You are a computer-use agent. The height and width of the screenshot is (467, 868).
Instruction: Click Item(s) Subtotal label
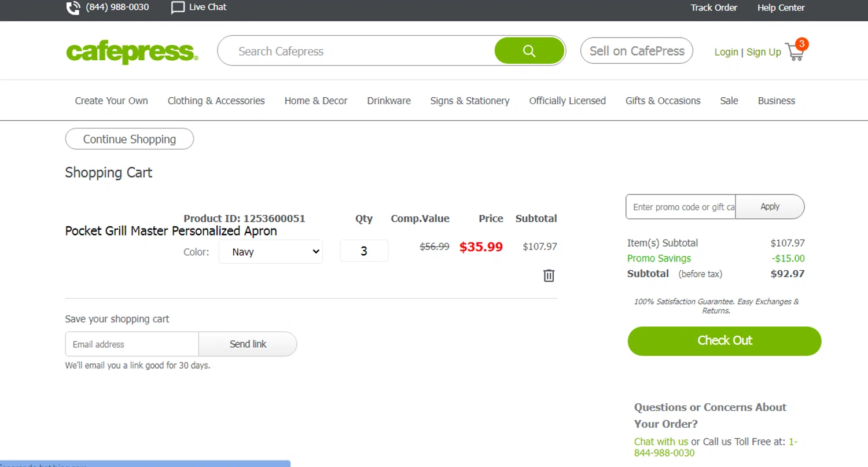point(663,243)
